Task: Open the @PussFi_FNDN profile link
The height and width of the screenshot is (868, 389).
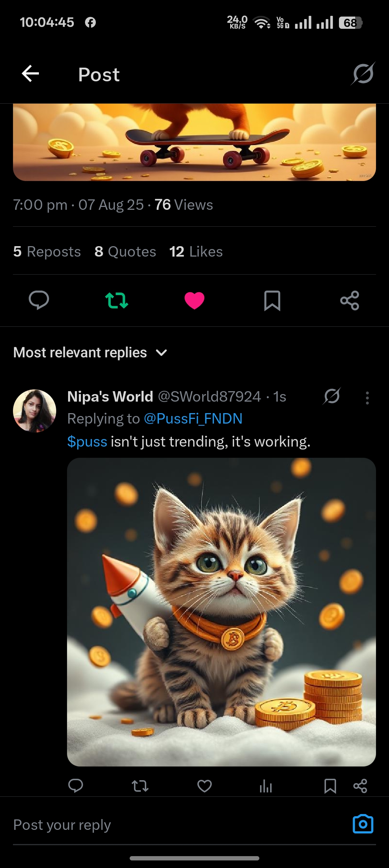Action: click(193, 419)
